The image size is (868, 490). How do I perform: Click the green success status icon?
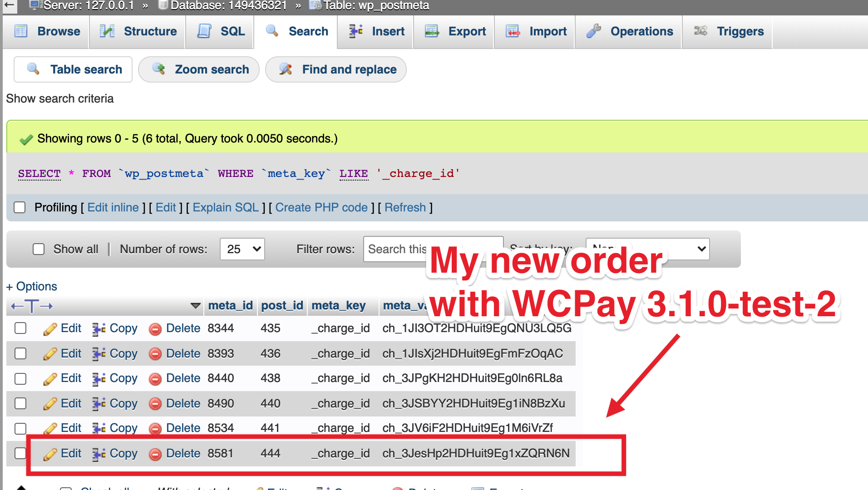[x=26, y=138]
